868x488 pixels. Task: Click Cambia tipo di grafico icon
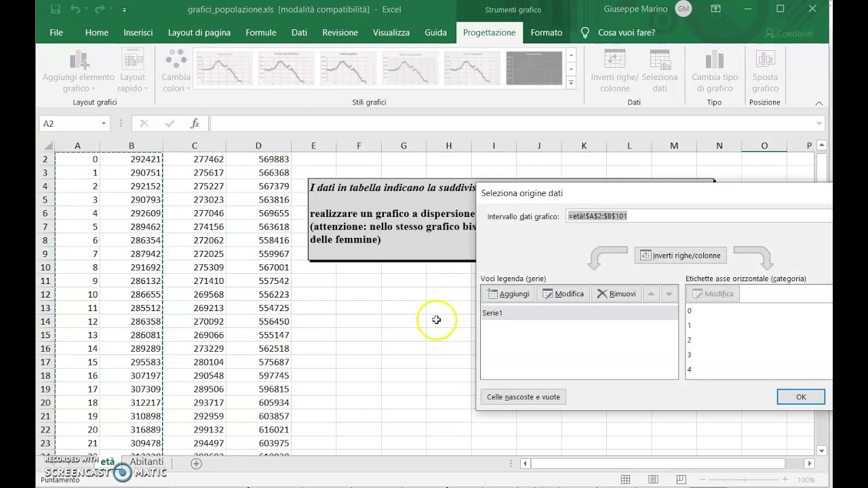click(x=715, y=71)
